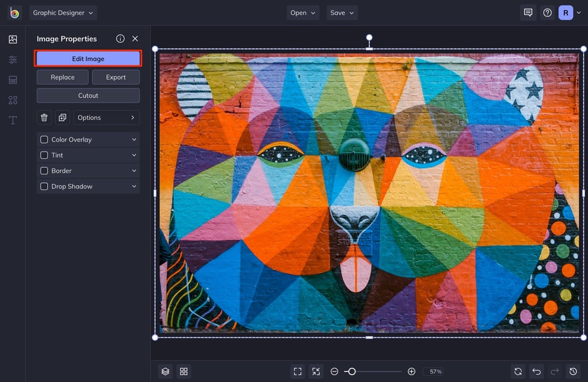
Task: Click the zoom in plus icon
Action: (x=411, y=371)
